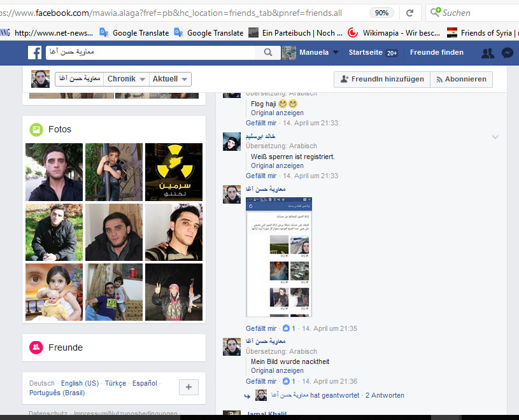Expand comment options chevron on the right
Viewport: 519px width, 420px height.
pyautogui.click(x=495, y=137)
